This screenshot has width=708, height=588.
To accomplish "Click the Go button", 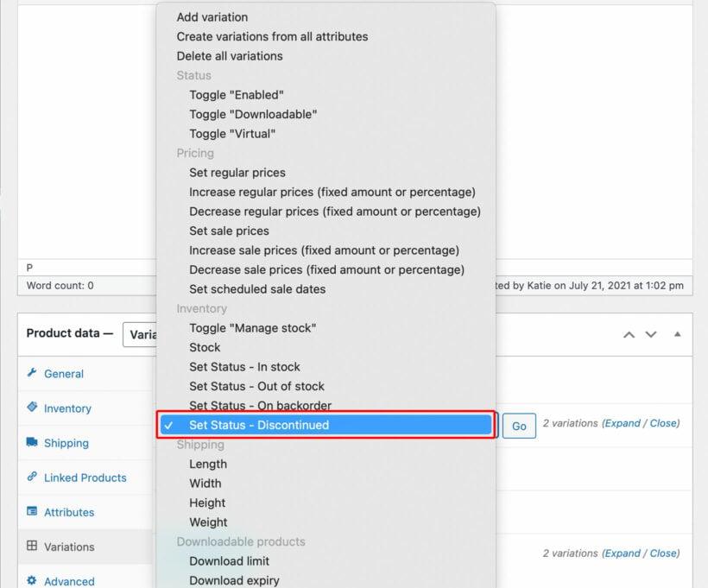I will pyautogui.click(x=519, y=426).
